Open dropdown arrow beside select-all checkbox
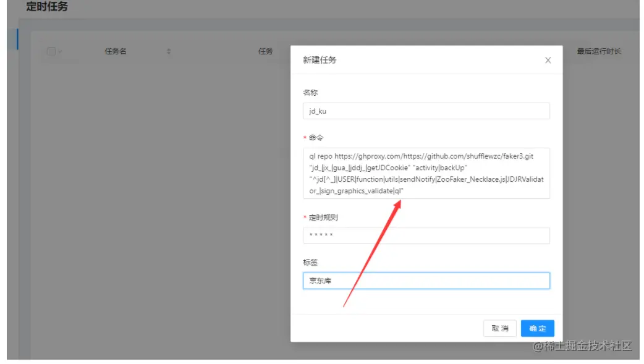The image size is (644, 364). point(61,51)
